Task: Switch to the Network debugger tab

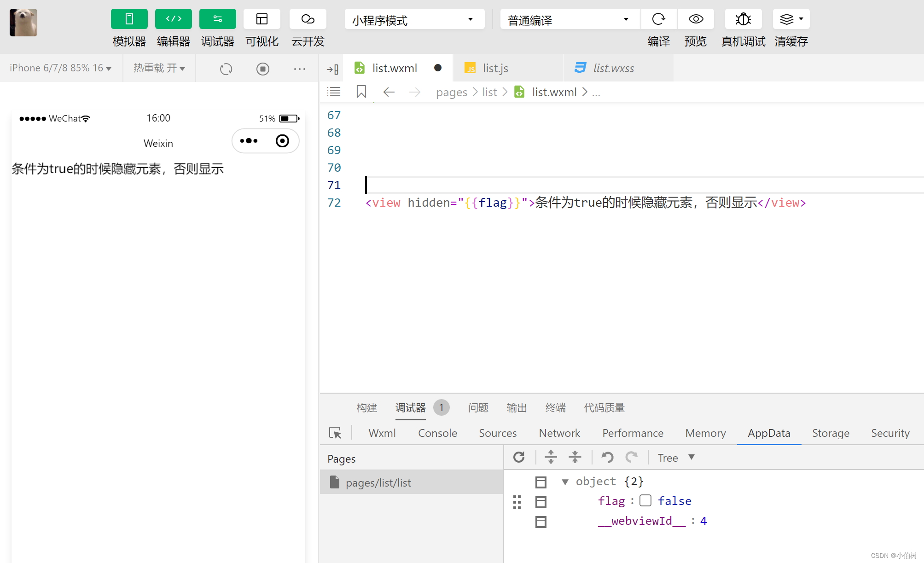Action: click(x=559, y=433)
